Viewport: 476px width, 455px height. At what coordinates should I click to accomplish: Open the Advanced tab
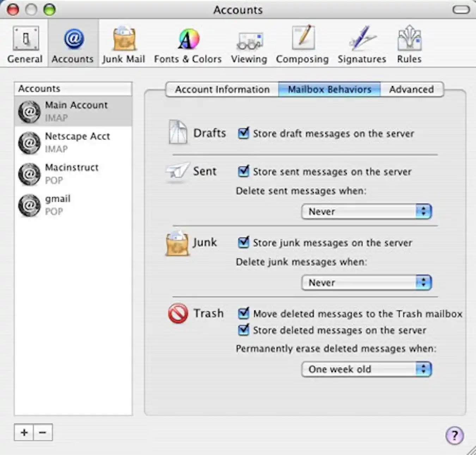(x=411, y=89)
